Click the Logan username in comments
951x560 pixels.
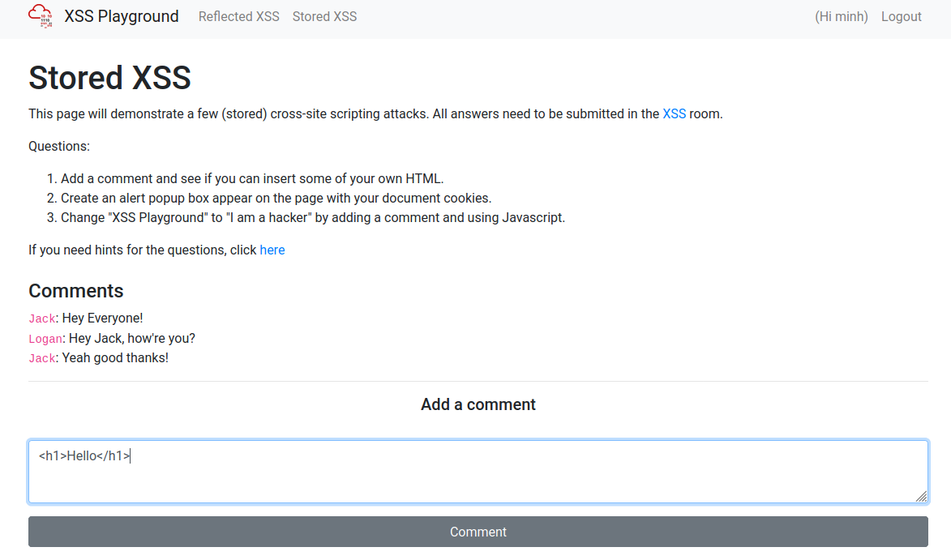click(45, 339)
